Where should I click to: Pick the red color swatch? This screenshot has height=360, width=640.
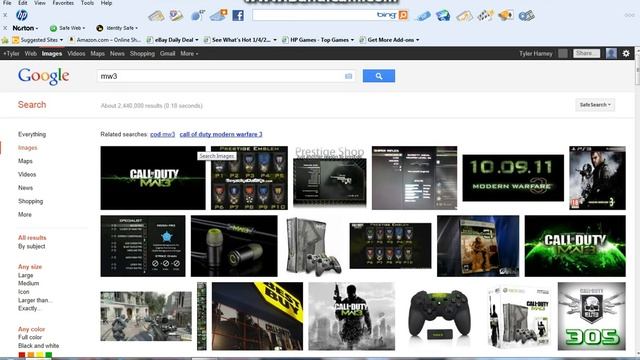coord(22,355)
